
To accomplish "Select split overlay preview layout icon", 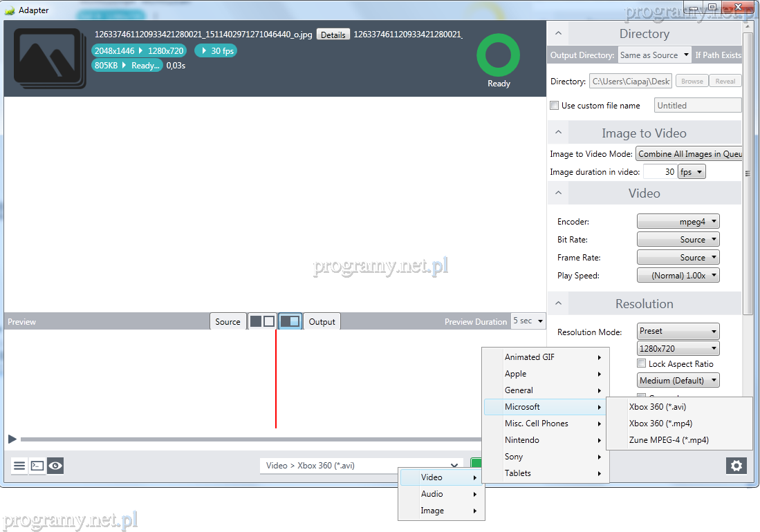I will [290, 321].
